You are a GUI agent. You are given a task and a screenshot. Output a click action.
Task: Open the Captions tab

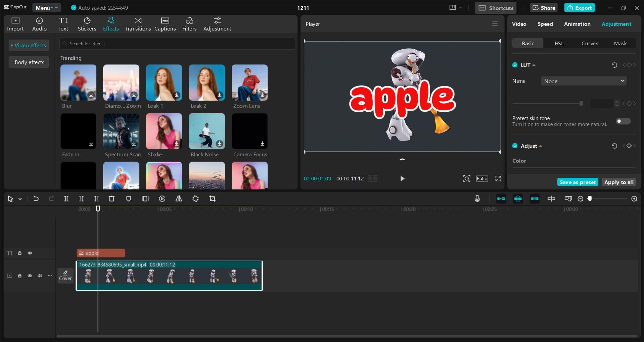tap(165, 24)
